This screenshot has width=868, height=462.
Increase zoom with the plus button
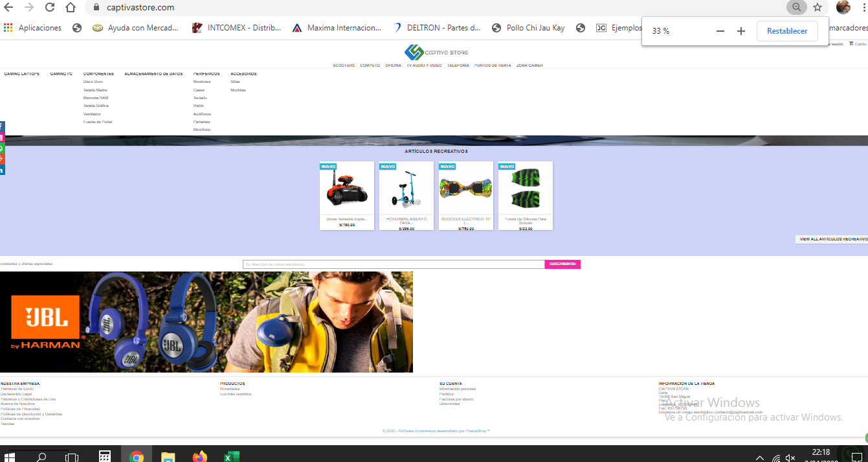pyautogui.click(x=741, y=31)
